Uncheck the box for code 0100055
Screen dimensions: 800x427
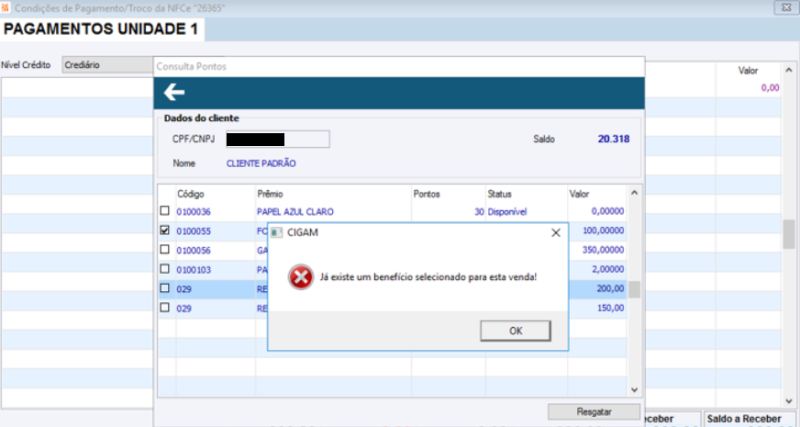165,230
